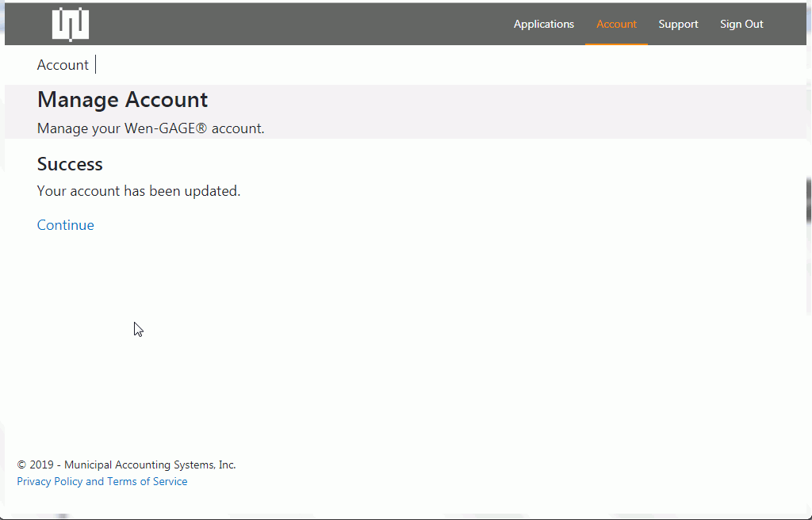The height and width of the screenshot is (520, 812).
Task: Select the Account navigation tab
Action: [616, 24]
